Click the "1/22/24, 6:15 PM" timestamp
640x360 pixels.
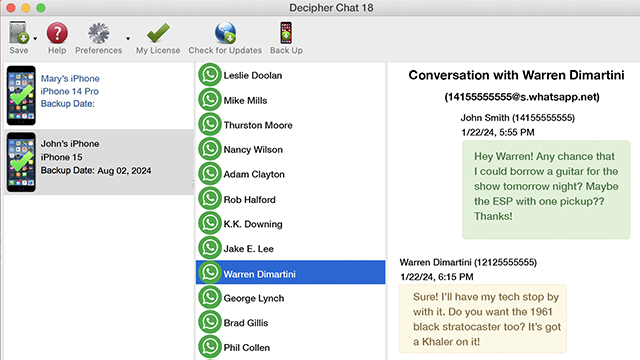[x=437, y=277]
